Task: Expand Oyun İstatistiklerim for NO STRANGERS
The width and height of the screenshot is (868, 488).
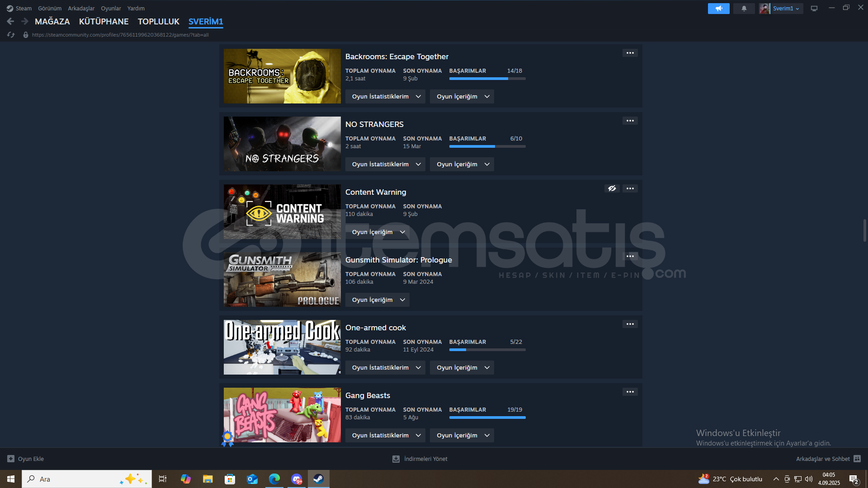Action: point(385,164)
